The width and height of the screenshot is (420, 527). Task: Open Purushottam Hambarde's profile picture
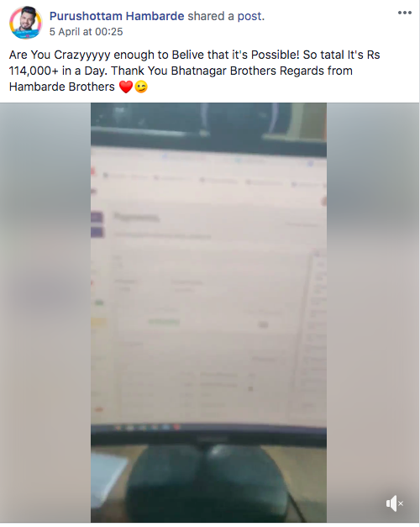tap(26, 23)
